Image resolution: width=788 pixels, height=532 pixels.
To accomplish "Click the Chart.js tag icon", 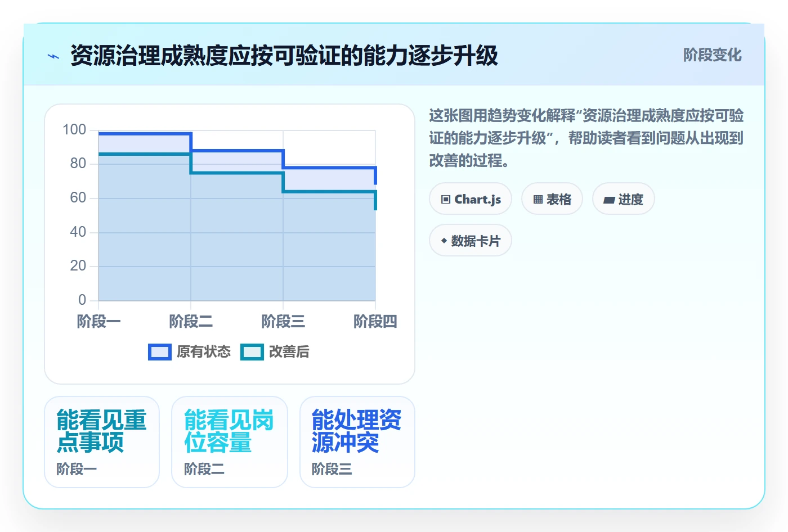I will (446, 199).
